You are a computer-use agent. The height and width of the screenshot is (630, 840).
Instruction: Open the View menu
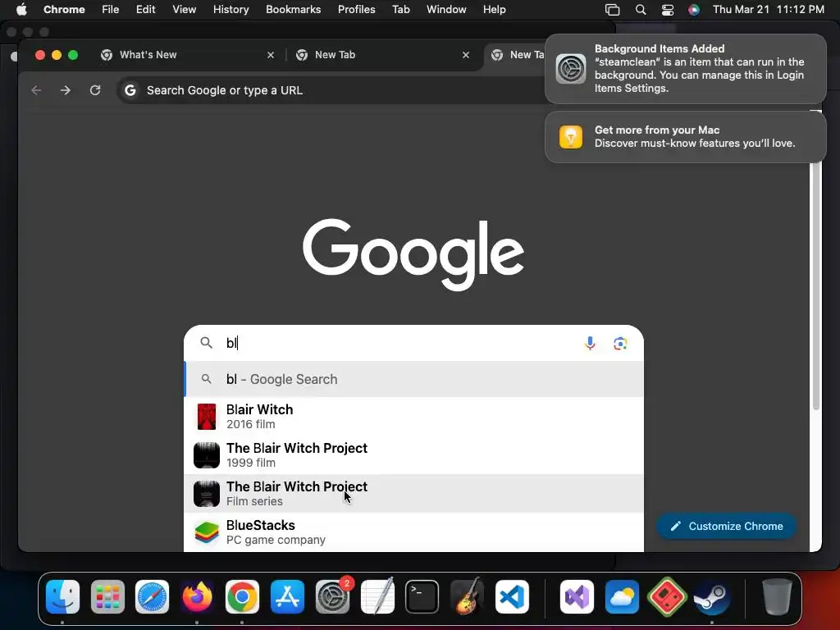(x=184, y=10)
